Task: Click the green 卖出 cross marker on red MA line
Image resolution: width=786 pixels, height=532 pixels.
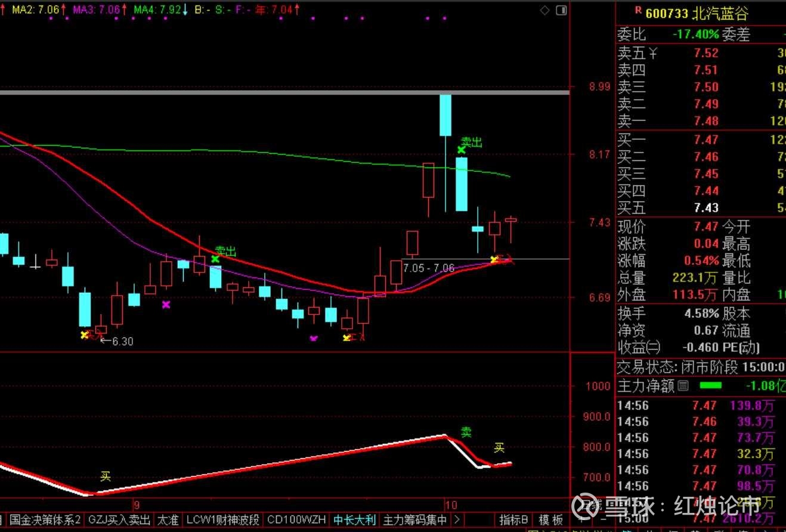Action: [215, 258]
